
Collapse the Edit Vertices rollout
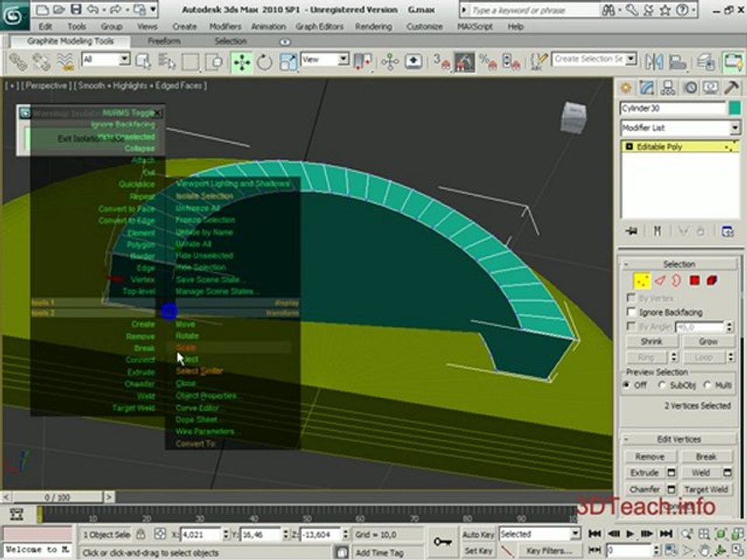tap(679, 439)
